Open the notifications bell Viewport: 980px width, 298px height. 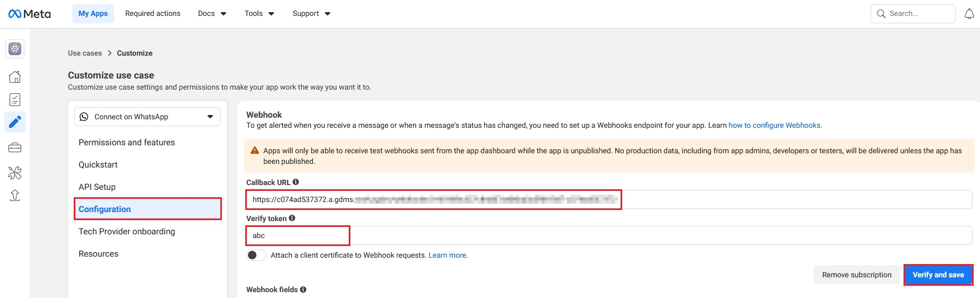click(x=969, y=14)
